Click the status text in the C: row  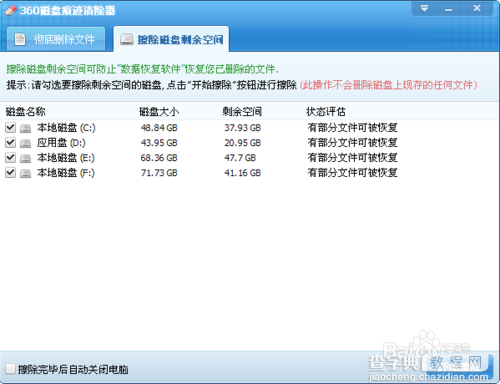coord(352,128)
